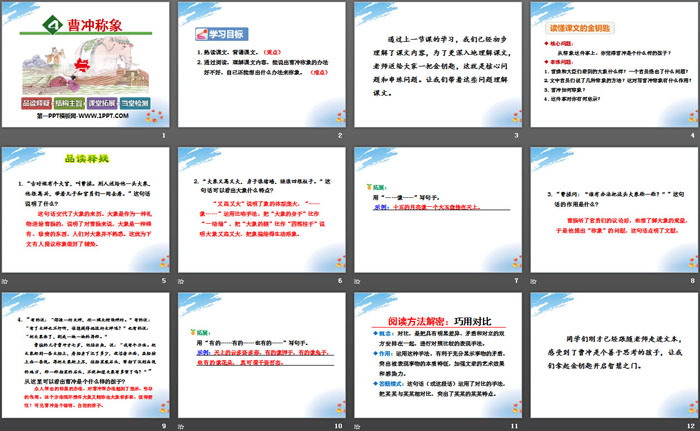This screenshot has width=700, height=431.
Task: Select slide 6 about 大象又高又大
Action: coord(262,210)
